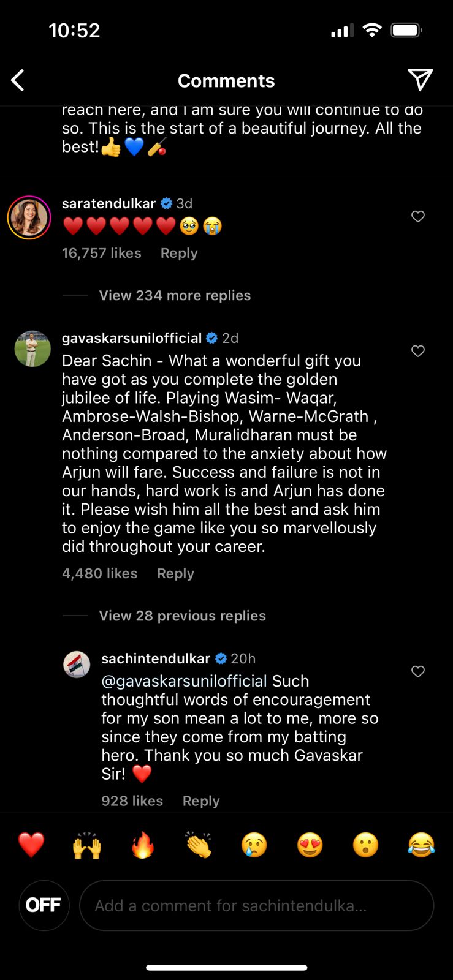The height and width of the screenshot is (980, 453).
Task: Expand View 28 previous replies
Action: [182, 616]
